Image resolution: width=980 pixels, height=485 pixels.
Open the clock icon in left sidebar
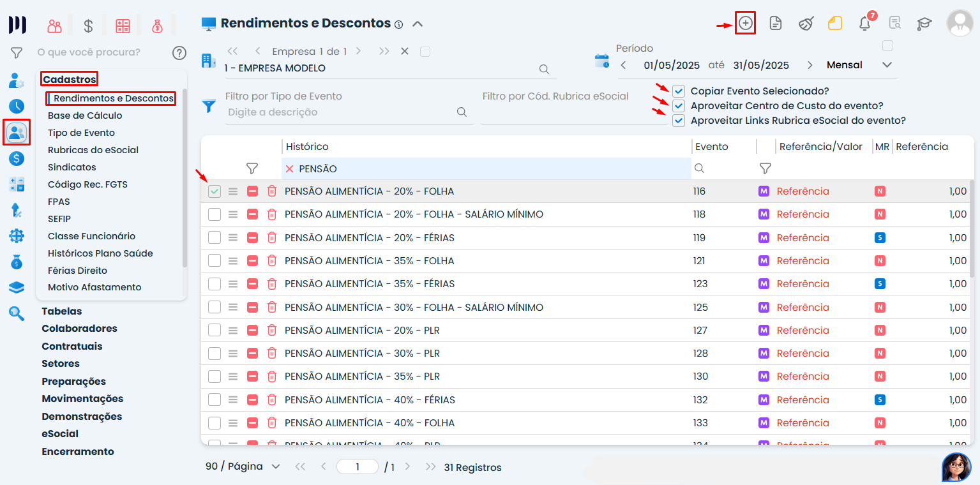(17, 107)
